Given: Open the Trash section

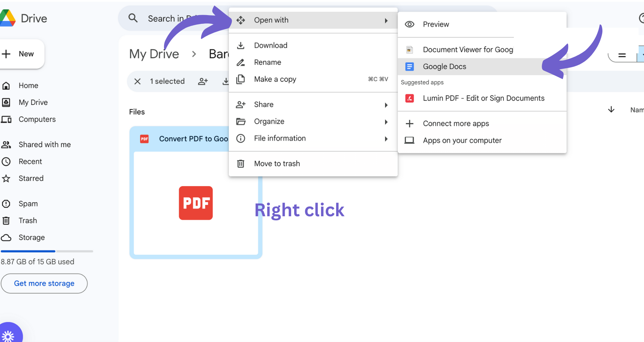Looking at the screenshot, I should click(x=28, y=221).
